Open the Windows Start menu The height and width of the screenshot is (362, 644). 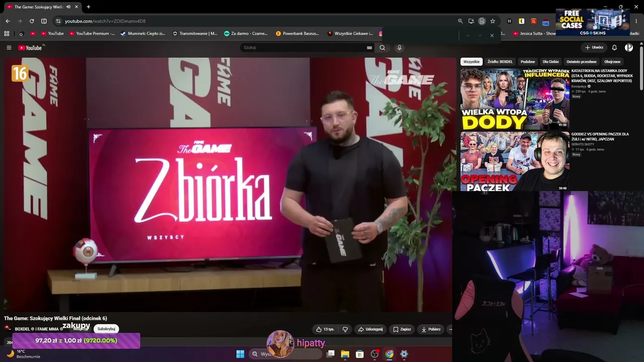click(240, 354)
